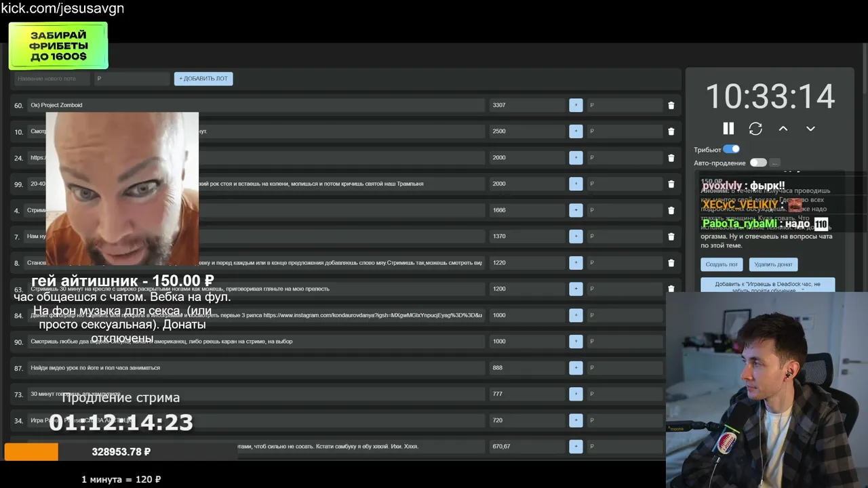Click the Создать лот button
This screenshot has height=488, width=868.
click(722, 264)
